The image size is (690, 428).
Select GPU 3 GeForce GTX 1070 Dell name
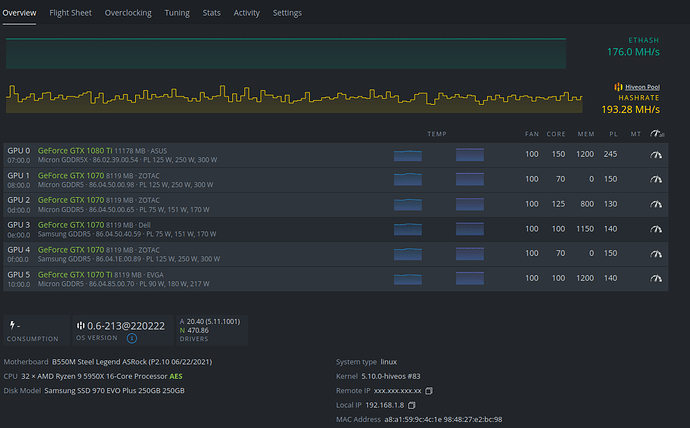(71, 225)
